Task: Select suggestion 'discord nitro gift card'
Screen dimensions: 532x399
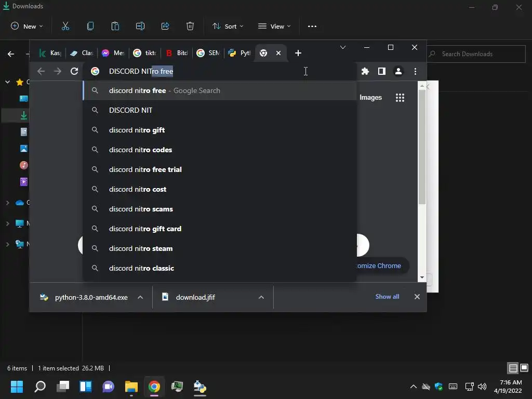Action: [220, 229]
